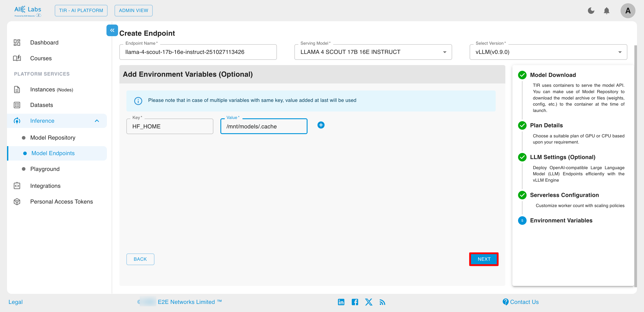Click the Integrations code icon

click(x=17, y=186)
